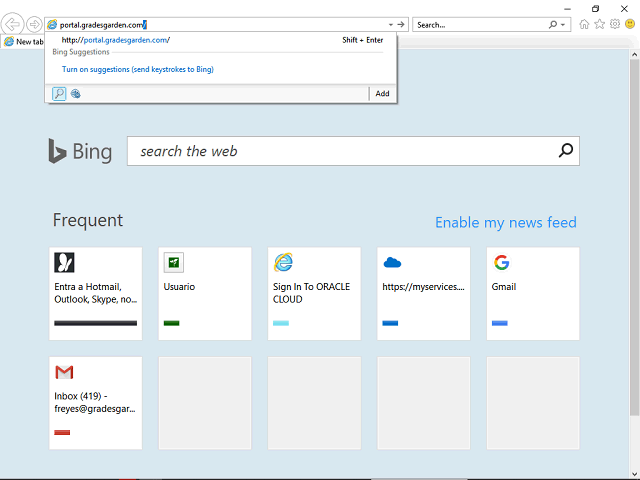Screen dimensions: 640x480
Task: Select the magnifier search provider icon in dropdown
Action: pyautogui.click(x=59, y=94)
